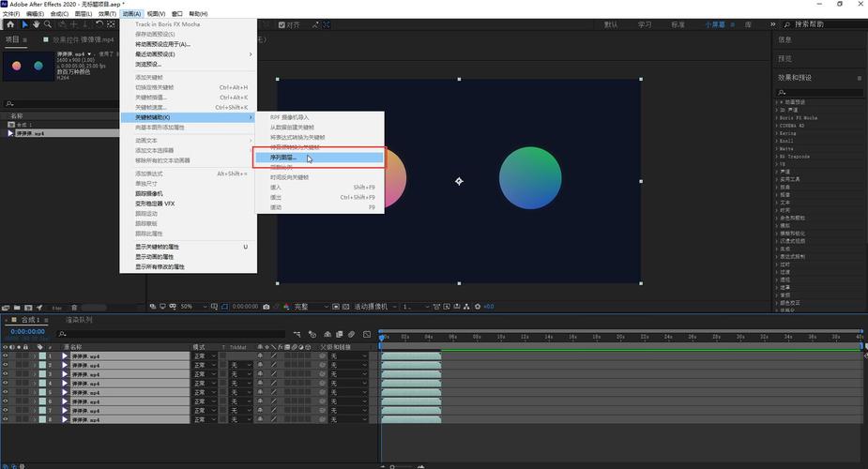This screenshot has height=469, width=868.
Task: Click the flowchart icon in viewer footer
Action: (466, 307)
